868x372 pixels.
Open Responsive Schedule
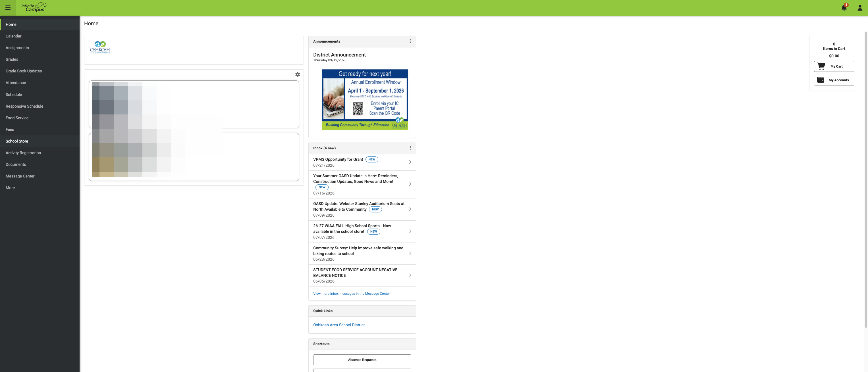tap(40, 106)
